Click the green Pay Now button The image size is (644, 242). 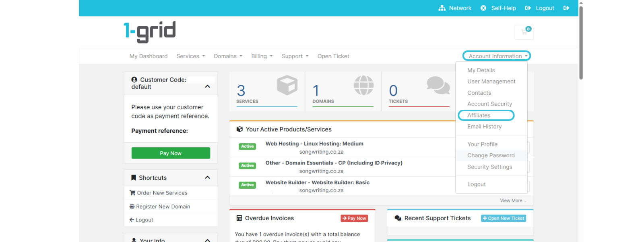pyautogui.click(x=171, y=153)
